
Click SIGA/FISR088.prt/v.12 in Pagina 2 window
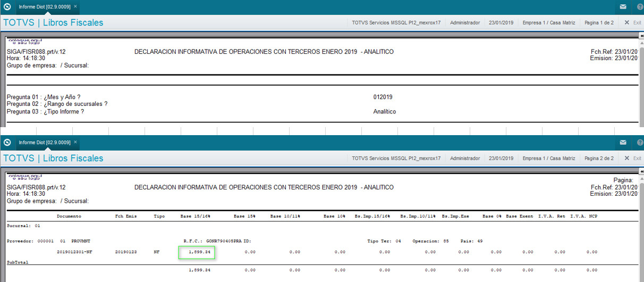[x=36, y=187]
